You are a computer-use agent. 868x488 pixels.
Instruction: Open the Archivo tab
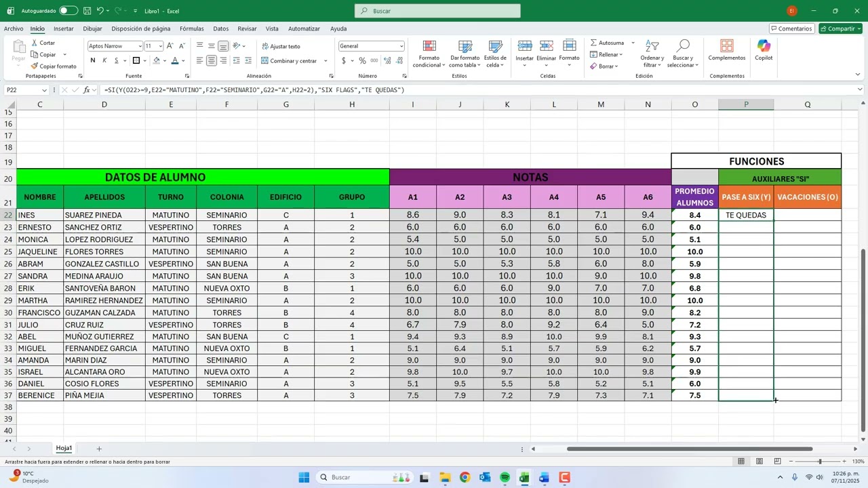pyautogui.click(x=14, y=29)
